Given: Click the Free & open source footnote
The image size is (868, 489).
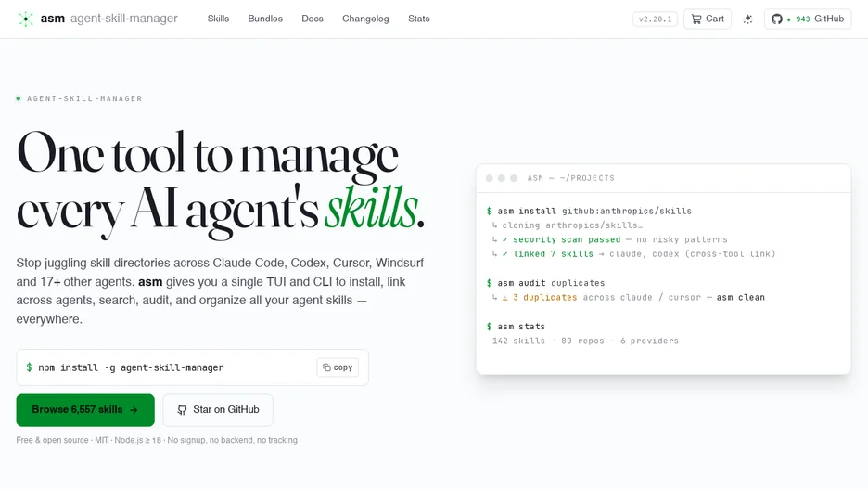Looking at the screenshot, I should (157, 440).
